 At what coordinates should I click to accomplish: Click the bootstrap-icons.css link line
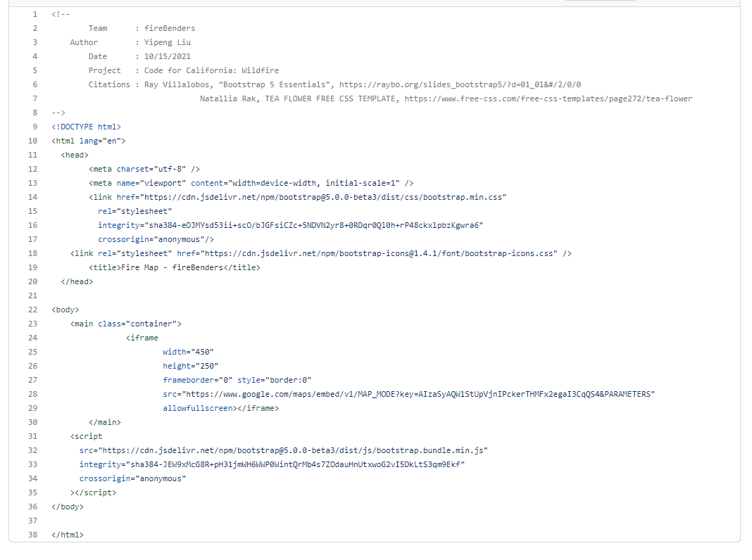click(321, 253)
